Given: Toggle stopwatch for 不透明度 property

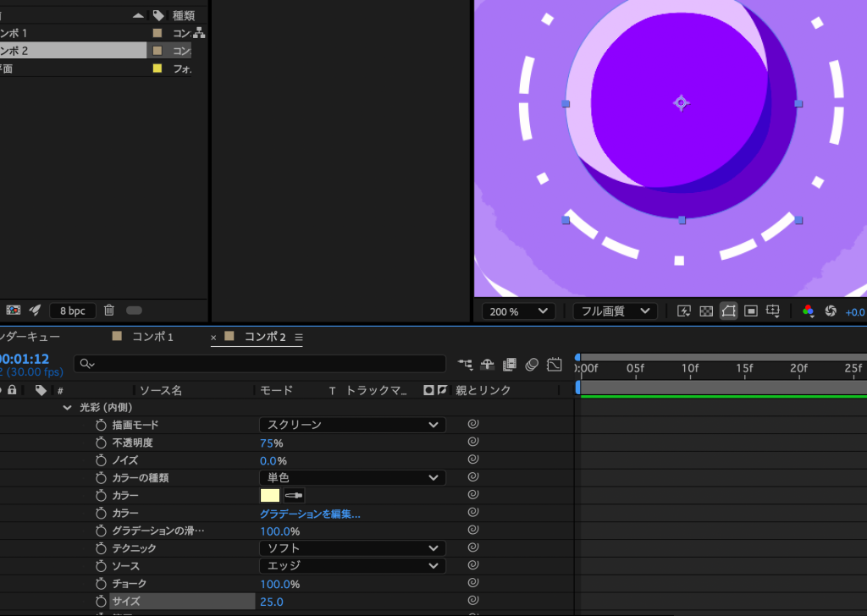Looking at the screenshot, I should click(x=101, y=443).
